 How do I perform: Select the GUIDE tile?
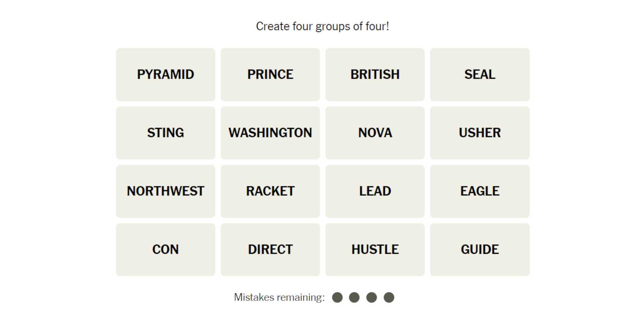pyautogui.click(x=480, y=249)
